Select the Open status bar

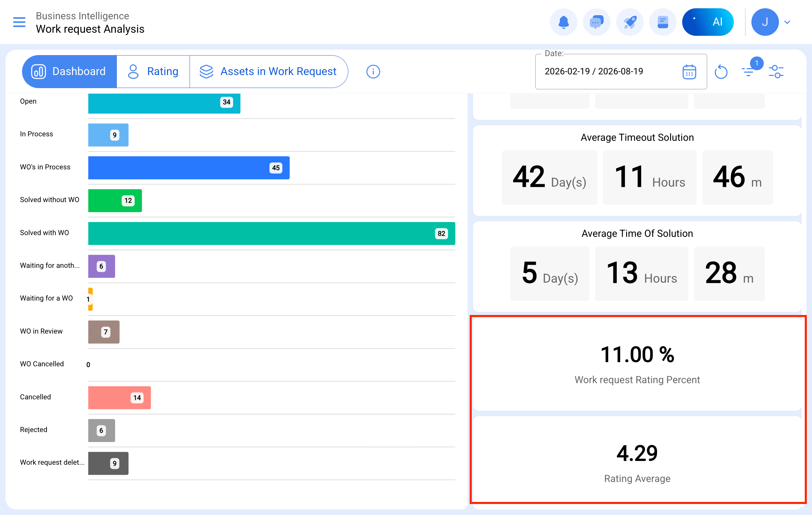(164, 103)
